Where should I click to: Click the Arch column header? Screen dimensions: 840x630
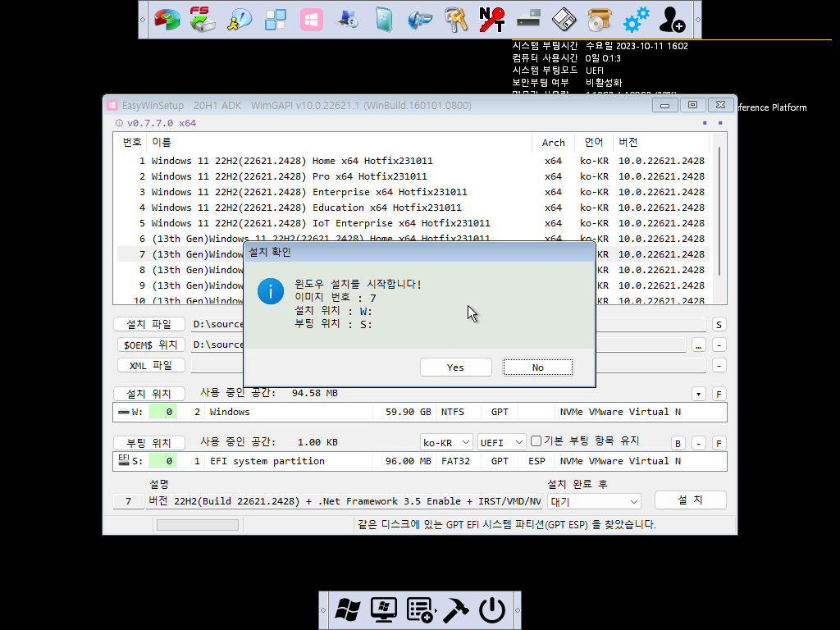click(x=553, y=142)
